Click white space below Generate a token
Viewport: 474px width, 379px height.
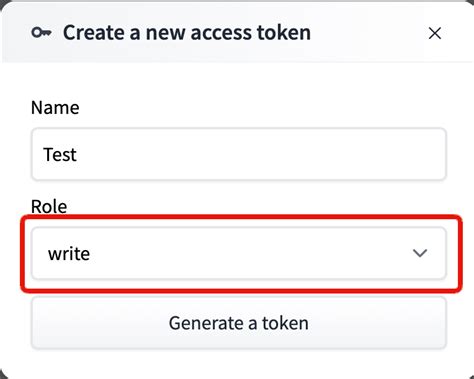click(x=239, y=363)
